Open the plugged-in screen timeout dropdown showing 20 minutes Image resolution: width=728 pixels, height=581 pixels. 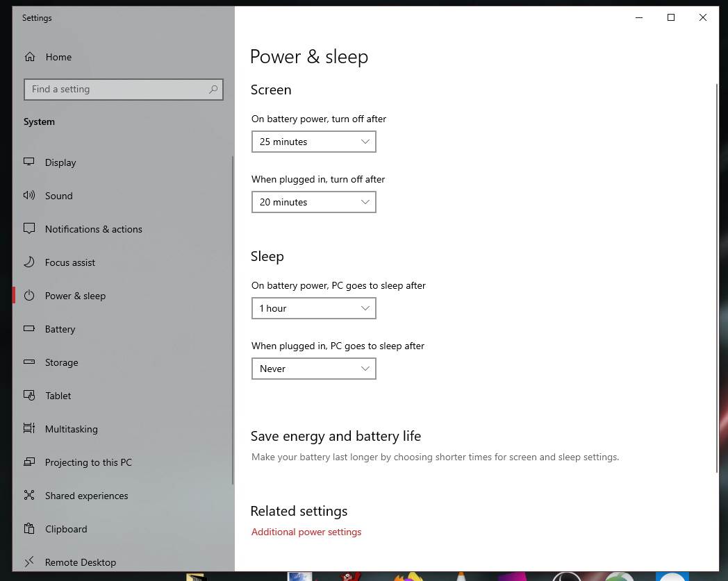(x=313, y=202)
